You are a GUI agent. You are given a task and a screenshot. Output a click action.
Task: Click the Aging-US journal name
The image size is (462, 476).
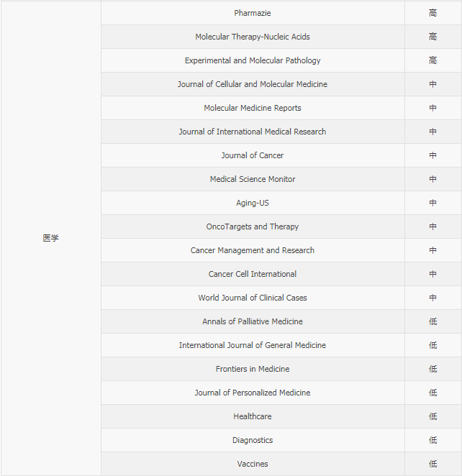[x=253, y=203]
